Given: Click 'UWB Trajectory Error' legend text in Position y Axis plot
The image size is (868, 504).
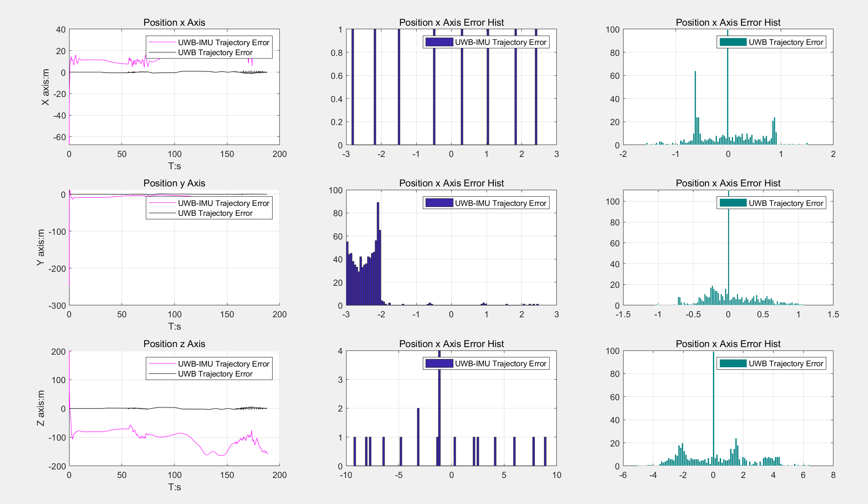Looking at the screenshot, I should tap(215, 213).
